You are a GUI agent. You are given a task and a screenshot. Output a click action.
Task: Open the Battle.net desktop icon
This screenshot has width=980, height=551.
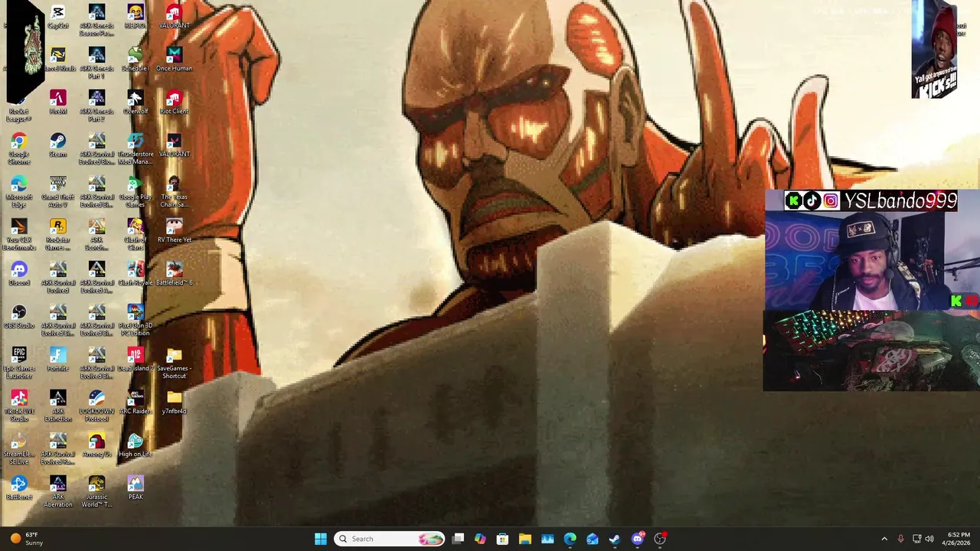tap(19, 488)
